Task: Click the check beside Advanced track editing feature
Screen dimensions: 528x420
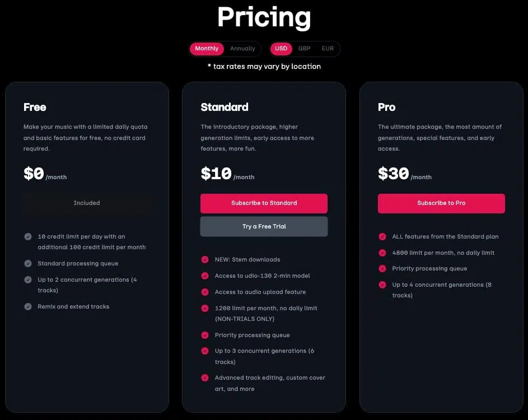Action: [205, 377]
